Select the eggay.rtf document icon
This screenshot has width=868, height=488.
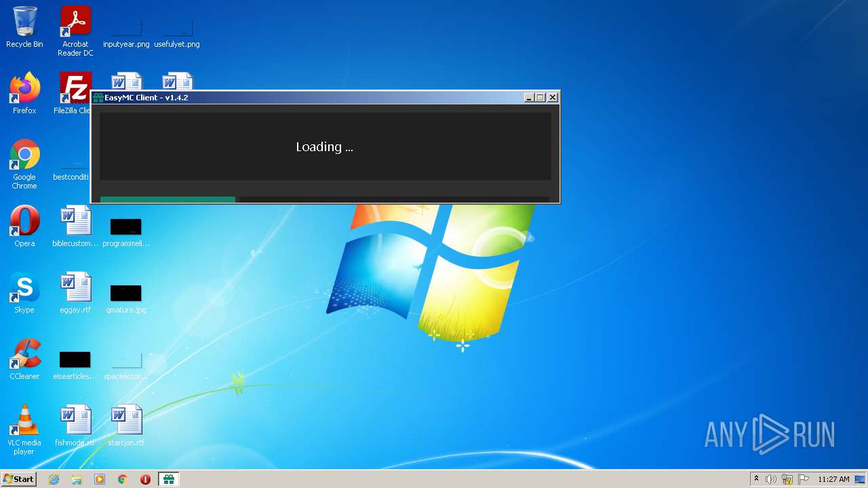tap(75, 293)
